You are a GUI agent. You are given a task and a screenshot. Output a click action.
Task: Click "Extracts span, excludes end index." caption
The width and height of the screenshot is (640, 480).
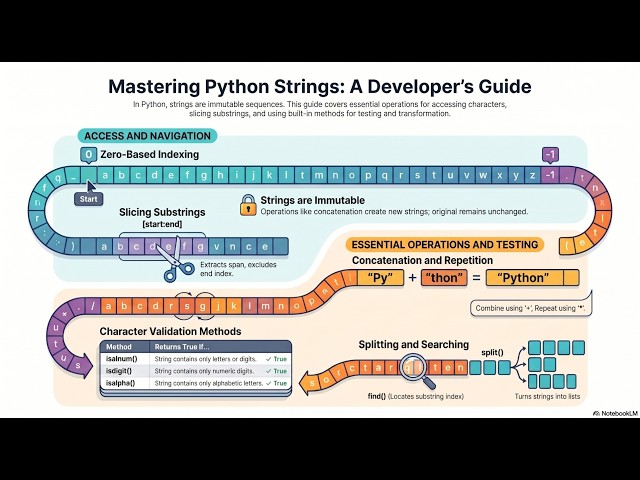(x=238, y=269)
